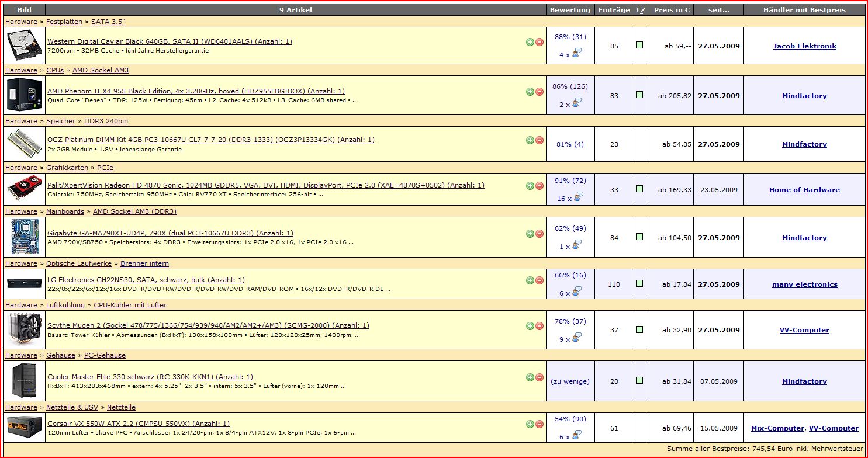Decrease count of Palit Radeon HD 4870
Viewport: 868px width, 458px height.
pyautogui.click(x=539, y=186)
